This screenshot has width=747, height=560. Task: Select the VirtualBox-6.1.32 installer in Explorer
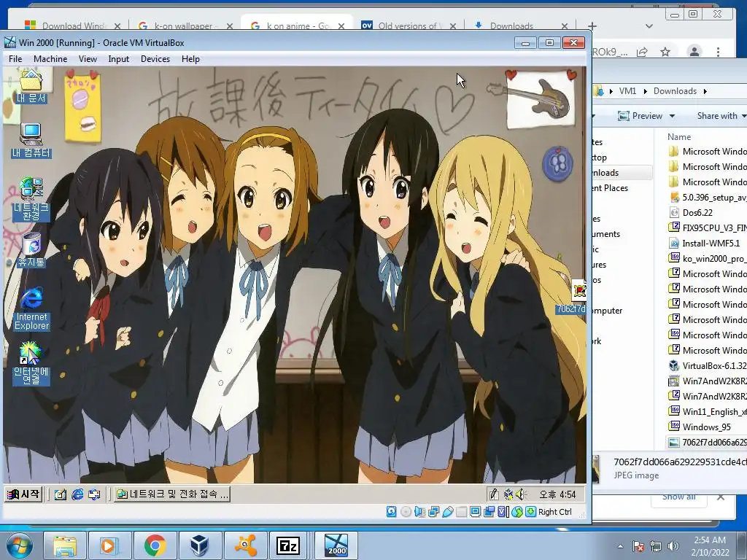708,365
